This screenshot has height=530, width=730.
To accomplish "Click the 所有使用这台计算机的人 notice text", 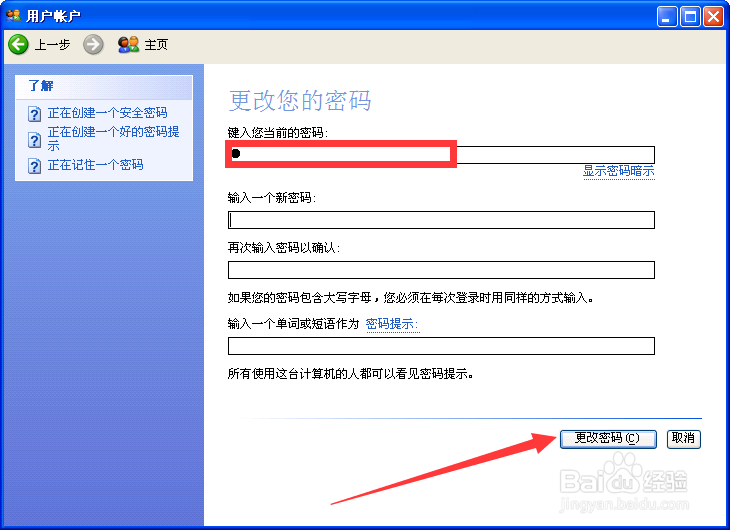I will tap(351, 374).
